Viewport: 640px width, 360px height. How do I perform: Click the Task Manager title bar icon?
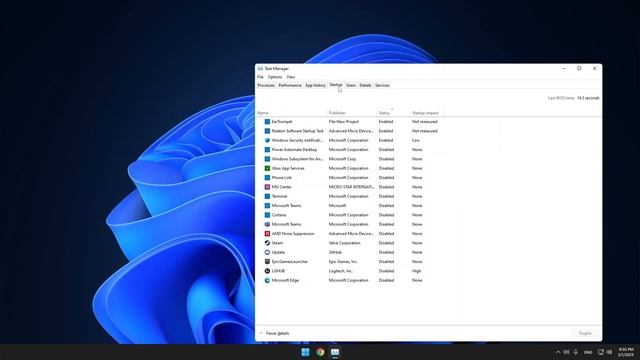click(260, 69)
